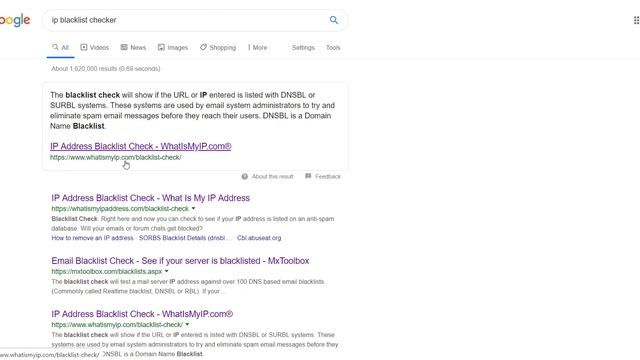Switch to the Shopping tab
The height and width of the screenshot is (360, 640).
218,48
